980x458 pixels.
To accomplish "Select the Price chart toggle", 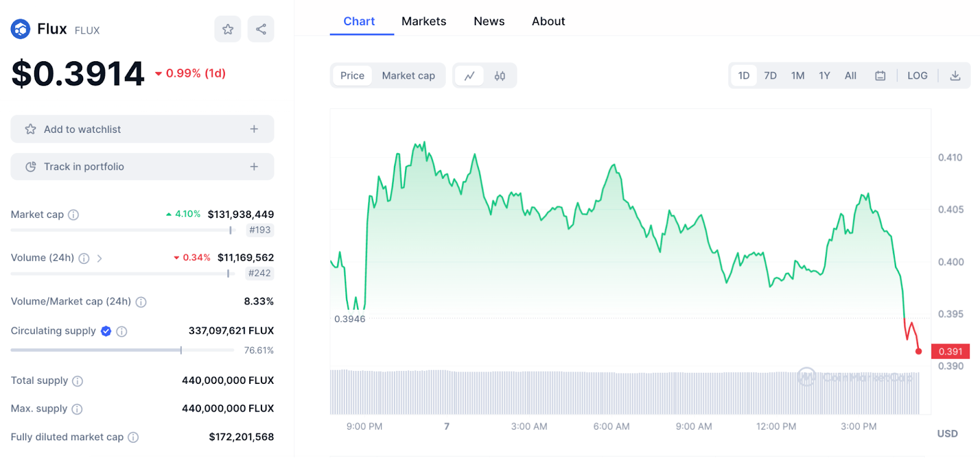I will pos(352,76).
